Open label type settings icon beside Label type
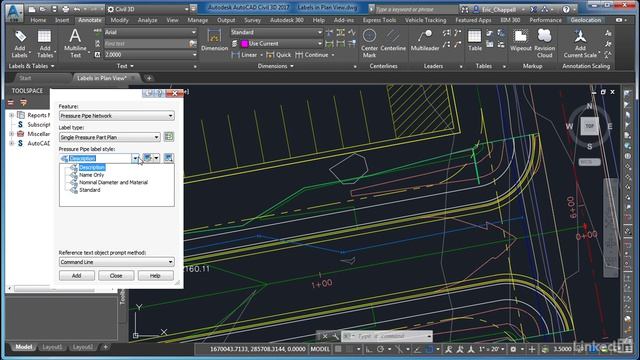Screen dimensions: 640x360 click(169, 137)
